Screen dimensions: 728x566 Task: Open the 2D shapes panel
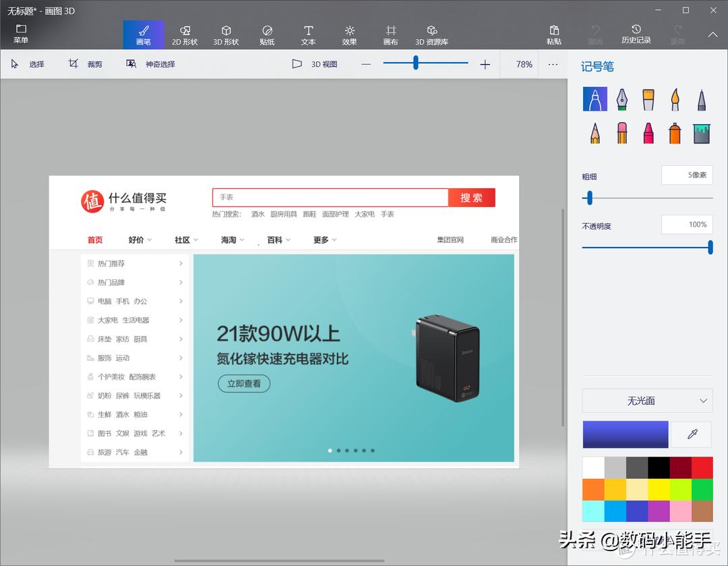tap(185, 34)
